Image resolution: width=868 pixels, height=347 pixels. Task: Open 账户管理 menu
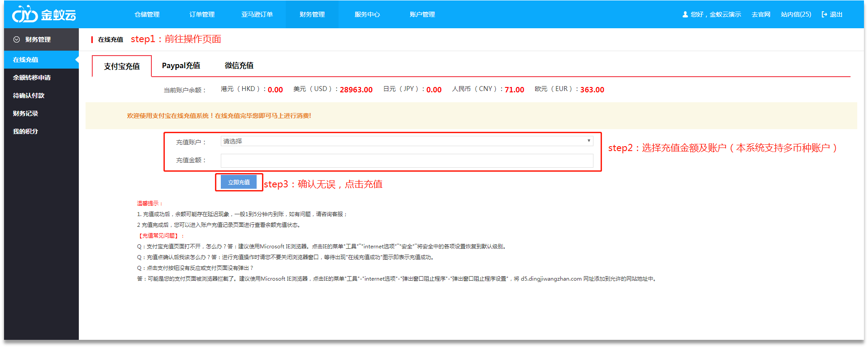(422, 14)
